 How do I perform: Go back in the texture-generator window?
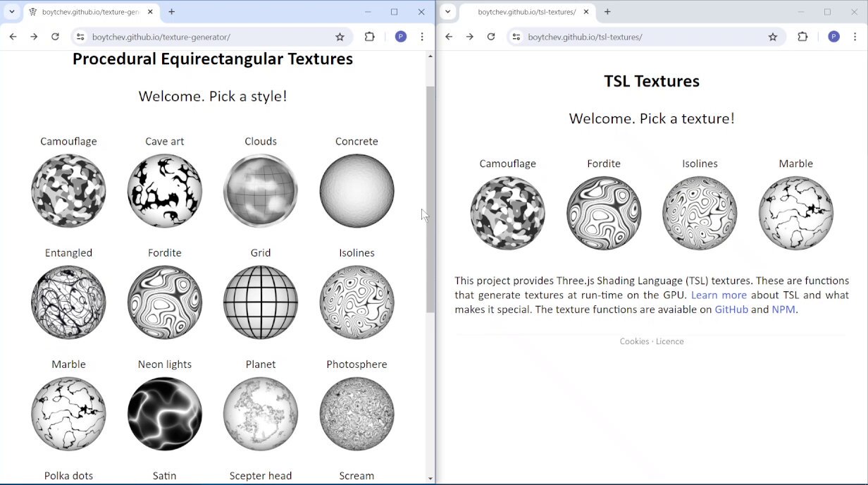pos(13,37)
